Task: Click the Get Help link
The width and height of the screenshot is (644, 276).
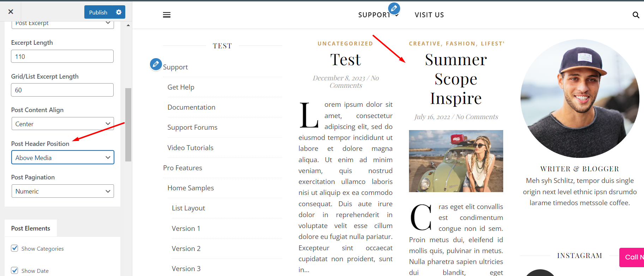Action: [x=181, y=87]
